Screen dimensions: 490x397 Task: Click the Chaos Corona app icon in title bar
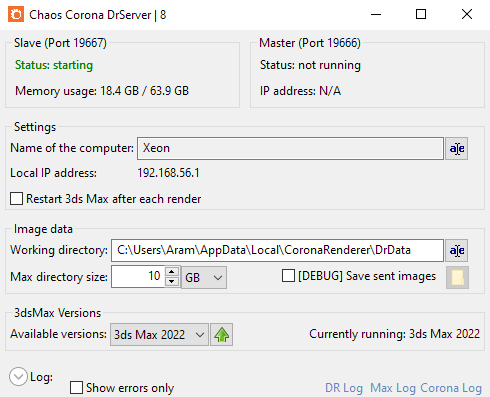16,14
